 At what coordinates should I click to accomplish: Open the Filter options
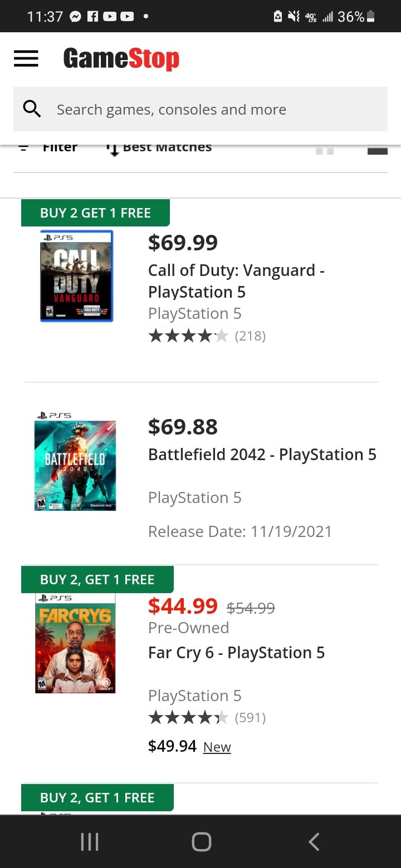point(49,148)
